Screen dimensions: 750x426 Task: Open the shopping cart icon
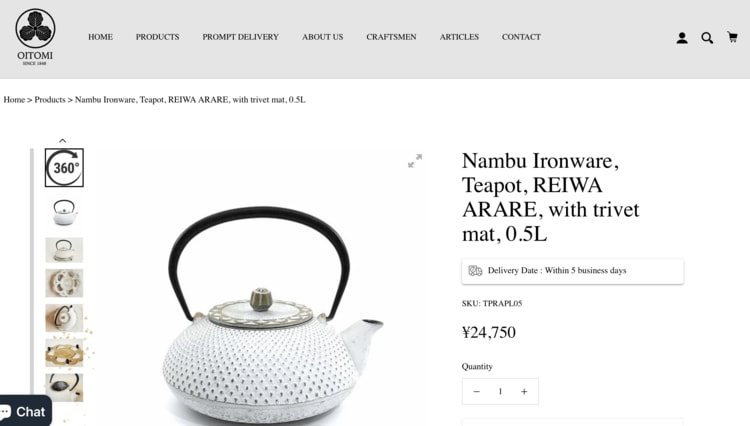[x=732, y=37]
